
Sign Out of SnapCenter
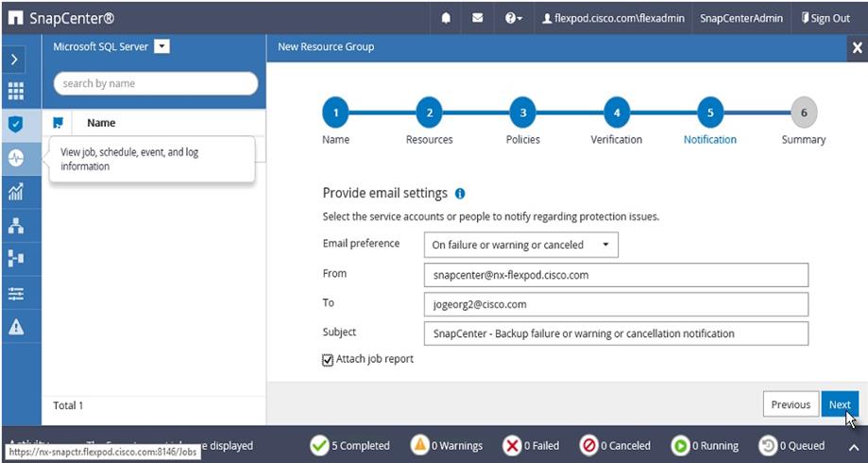825,18
